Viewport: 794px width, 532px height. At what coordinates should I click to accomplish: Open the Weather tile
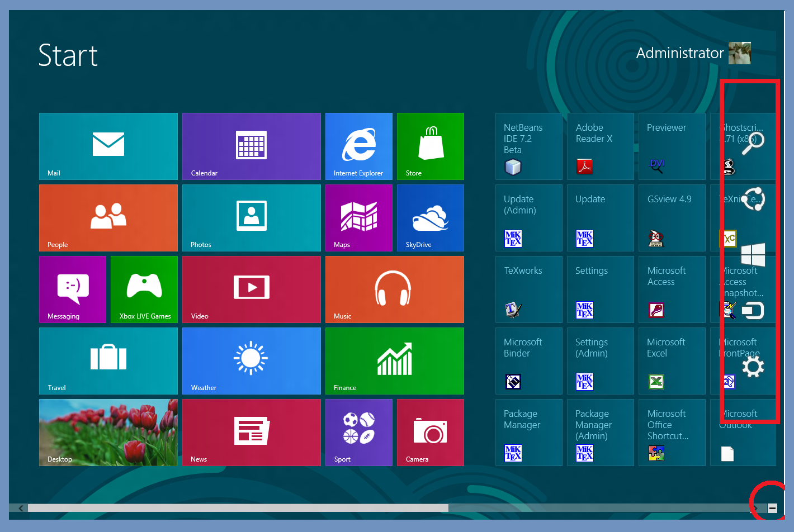252,361
